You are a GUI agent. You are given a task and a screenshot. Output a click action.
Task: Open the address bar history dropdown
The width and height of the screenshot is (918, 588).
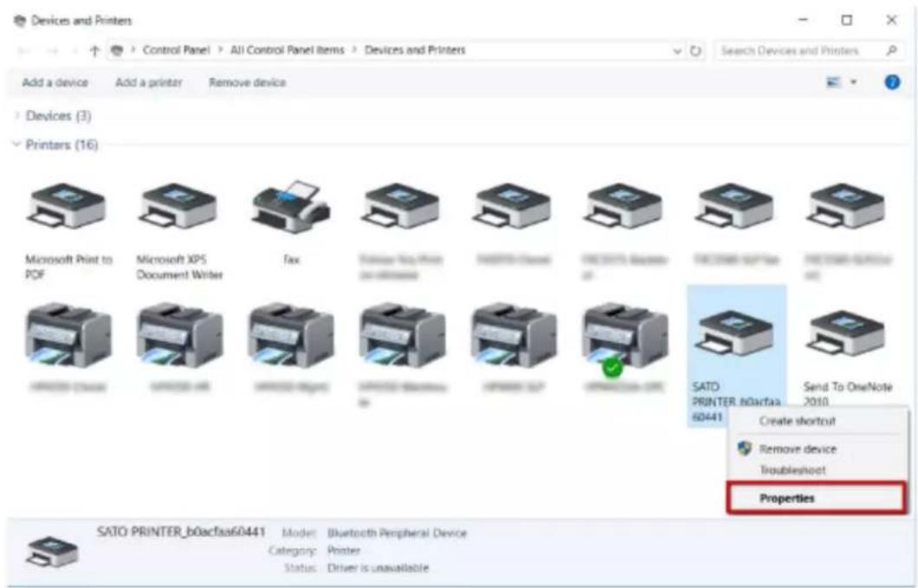[677, 51]
